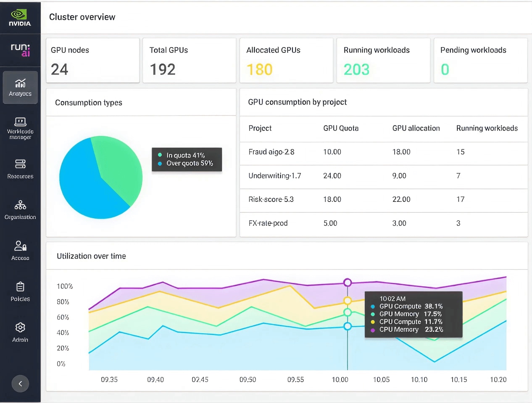This screenshot has width=532, height=403.
Task: Open the Policies clipboard icon
Action: (x=20, y=287)
